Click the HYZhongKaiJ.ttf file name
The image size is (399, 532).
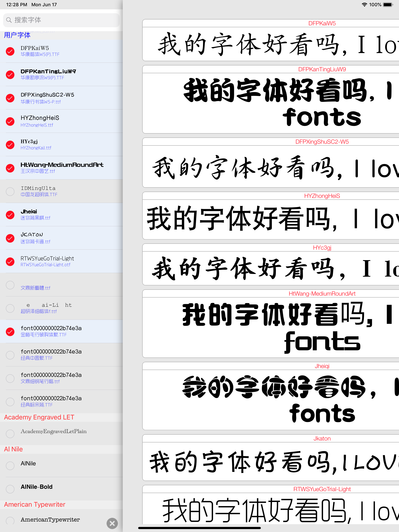click(x=36, y=148)
